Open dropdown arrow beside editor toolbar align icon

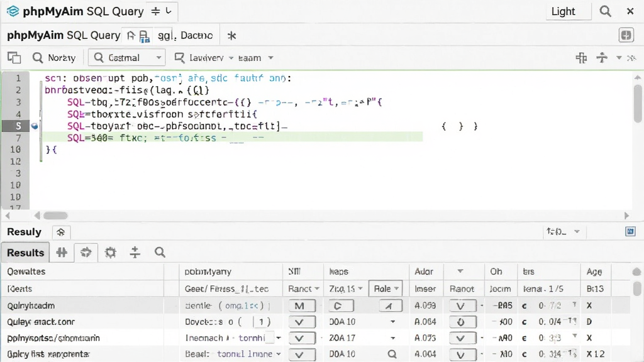[619, 58]
